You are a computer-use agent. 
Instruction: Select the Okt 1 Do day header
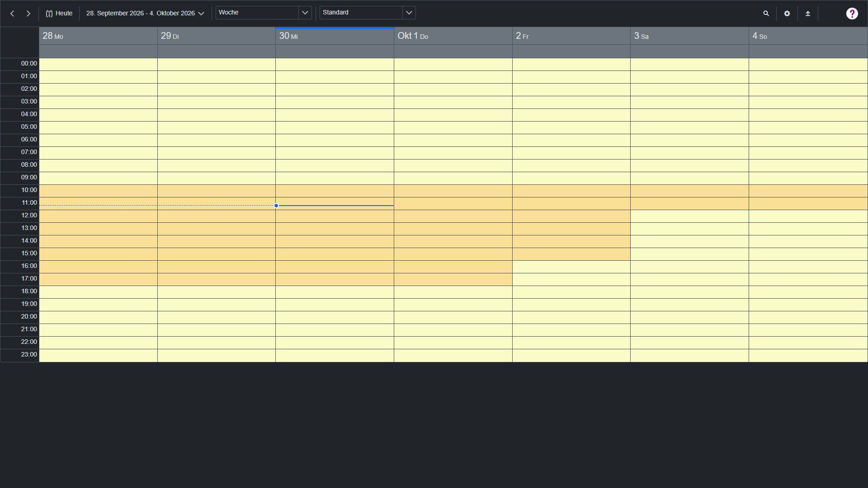click(x=453, y=36)
